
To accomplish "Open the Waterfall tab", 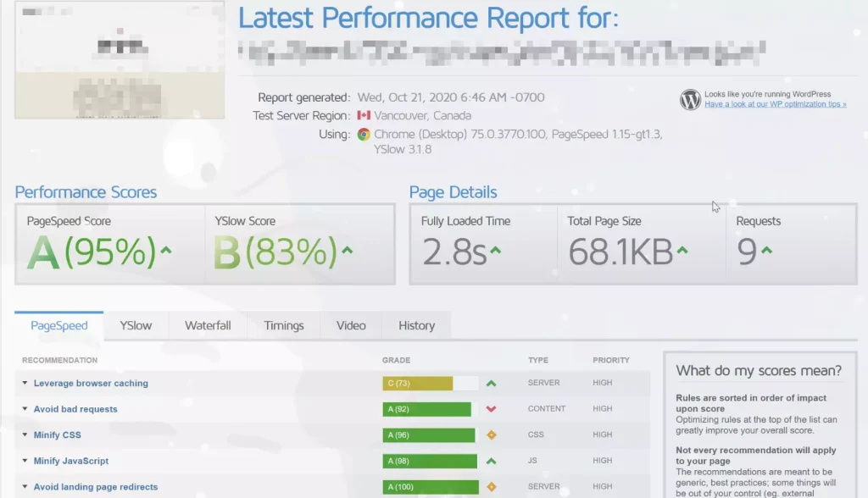I will click(208, 325).
